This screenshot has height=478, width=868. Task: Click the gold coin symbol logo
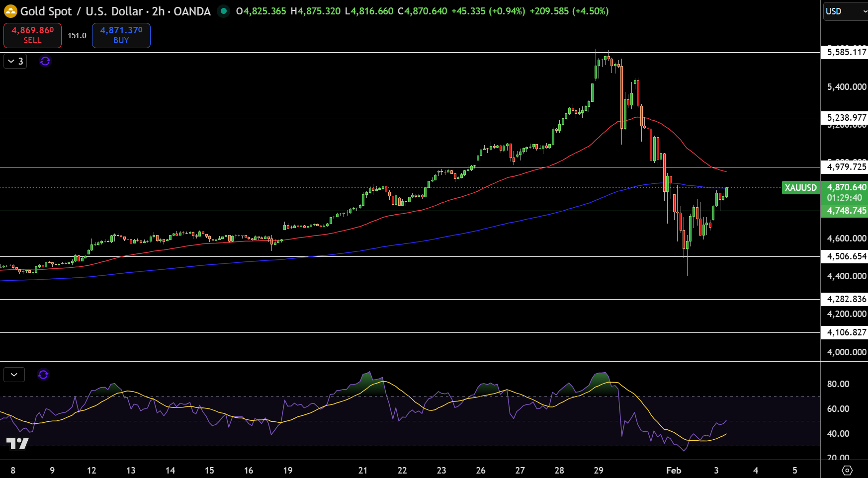[9, 10]
